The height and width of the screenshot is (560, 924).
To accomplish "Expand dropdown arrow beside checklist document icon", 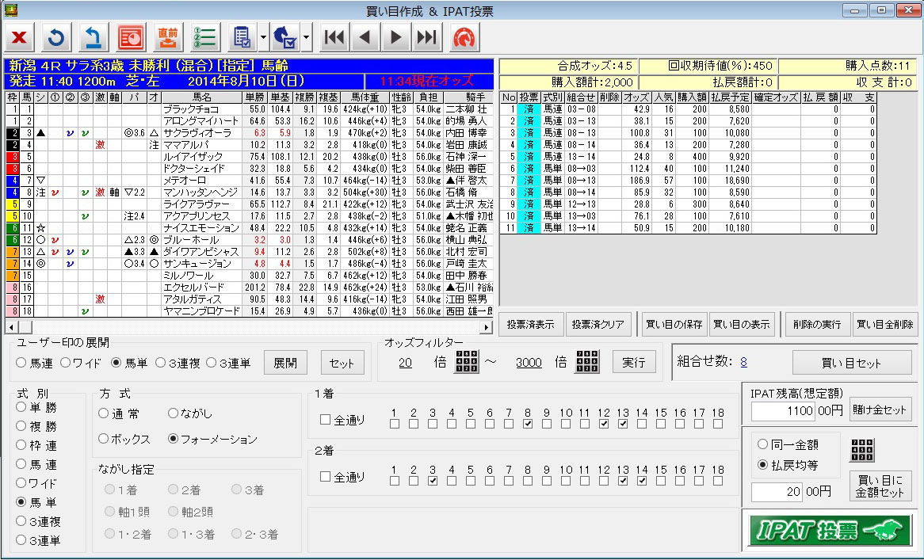I will [x=263, y=38].
